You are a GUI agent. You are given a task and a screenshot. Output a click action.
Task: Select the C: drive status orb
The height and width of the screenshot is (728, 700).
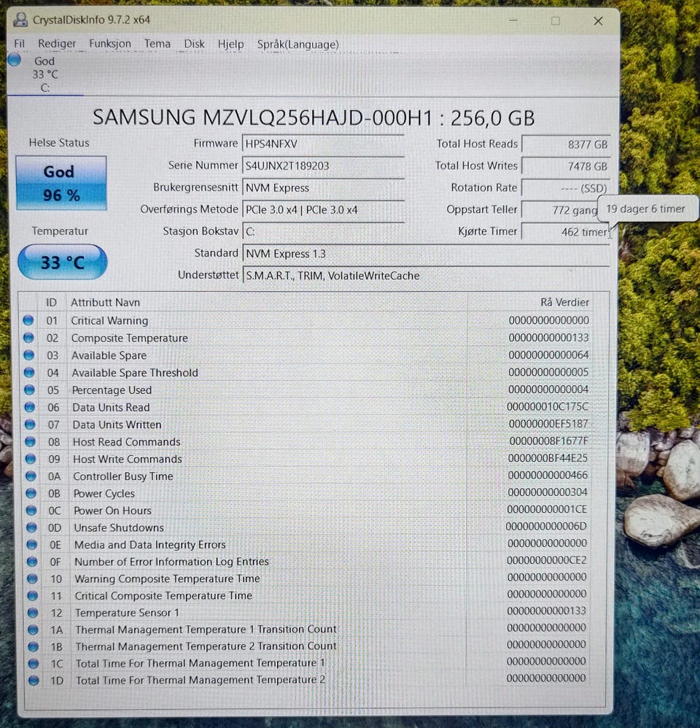tap(15, 60)
